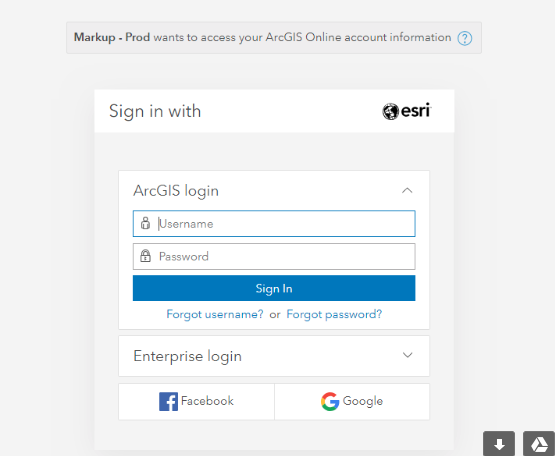Viewport: 555px width, 456px height.
Task: Click the Google Drive icon
Action: [539, 444]
